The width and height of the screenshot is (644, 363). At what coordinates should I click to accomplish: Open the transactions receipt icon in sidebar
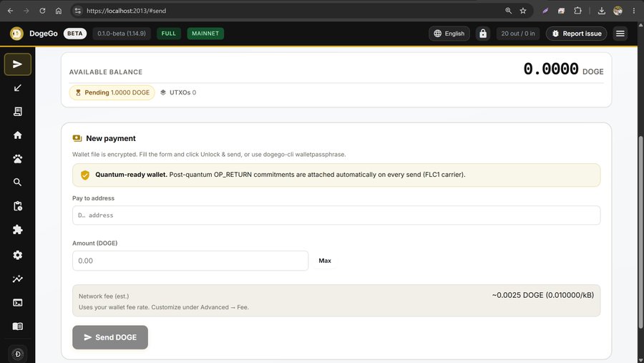tap(18, 112)
